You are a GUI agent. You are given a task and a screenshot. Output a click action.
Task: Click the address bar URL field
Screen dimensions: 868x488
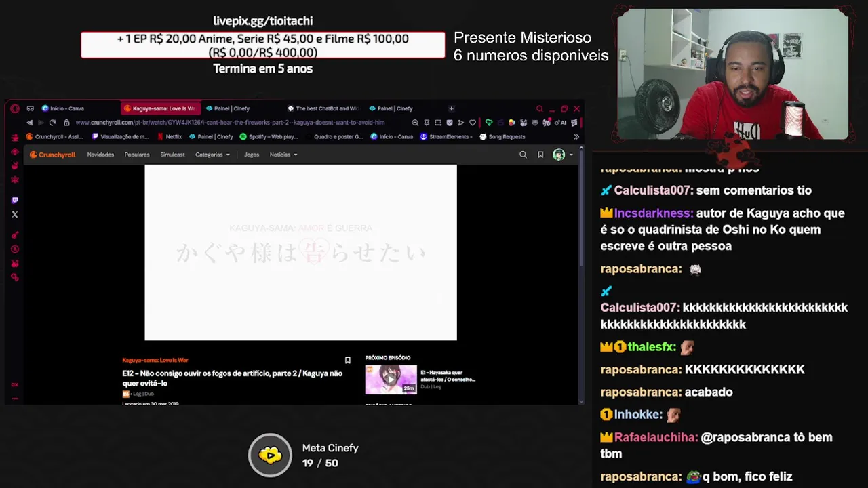pyautogui.click(x=231, y=123)
